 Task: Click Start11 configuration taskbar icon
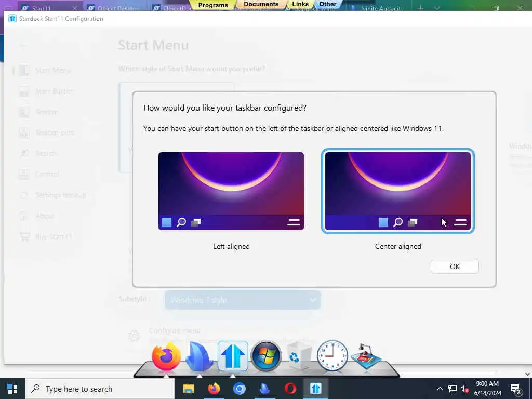pyautogui.click(x=315, y=389)
